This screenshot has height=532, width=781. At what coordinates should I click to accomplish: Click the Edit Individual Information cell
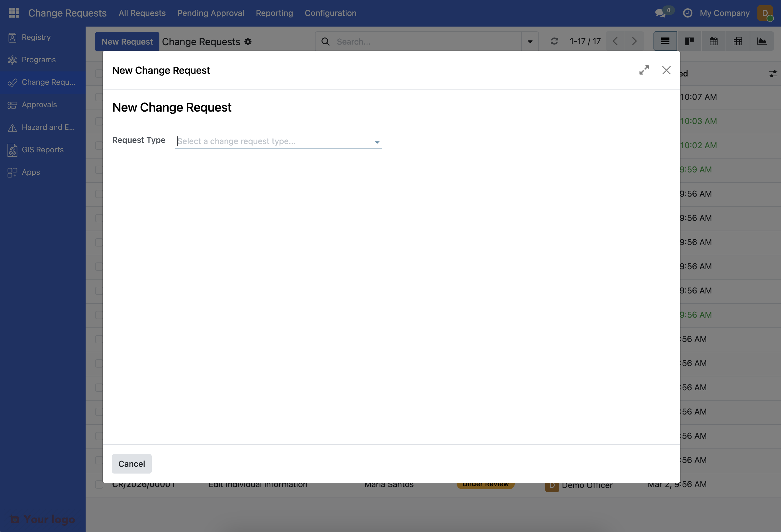[x=258, y=485]
